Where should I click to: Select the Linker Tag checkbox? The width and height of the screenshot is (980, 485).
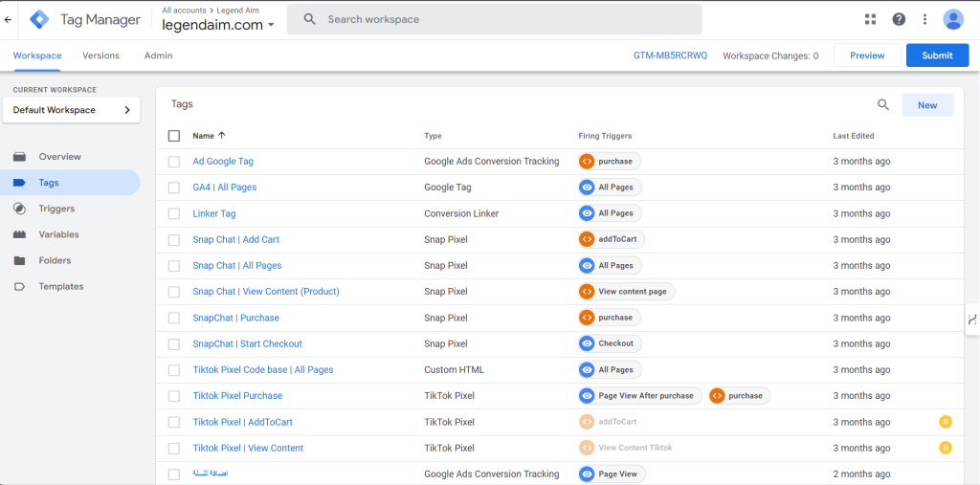tap(174, 213)
